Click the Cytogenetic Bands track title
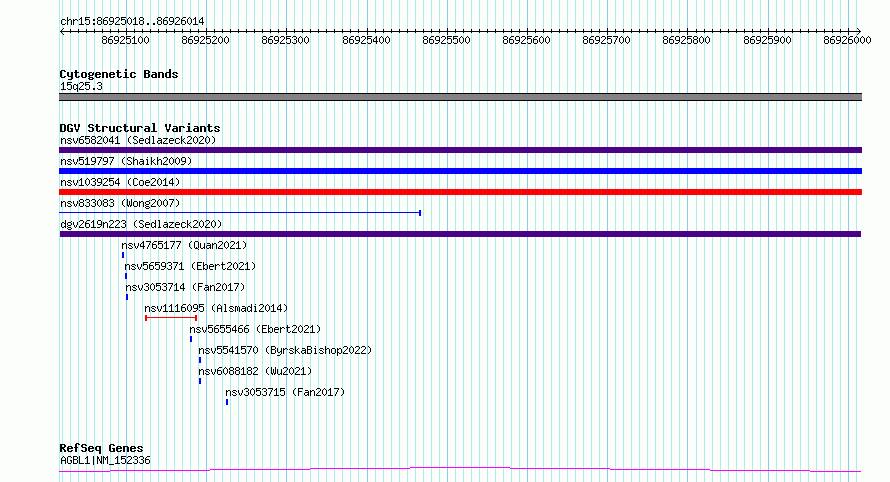 tap(119, 74)
